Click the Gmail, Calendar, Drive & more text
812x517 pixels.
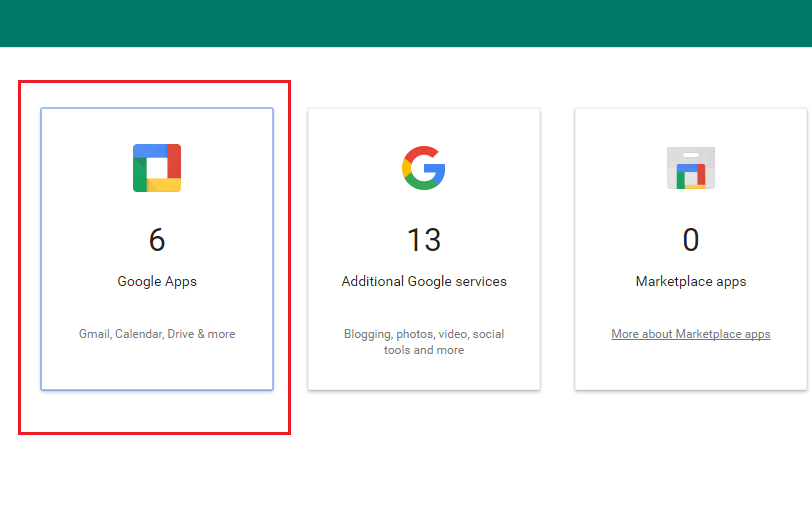[157, 334]
